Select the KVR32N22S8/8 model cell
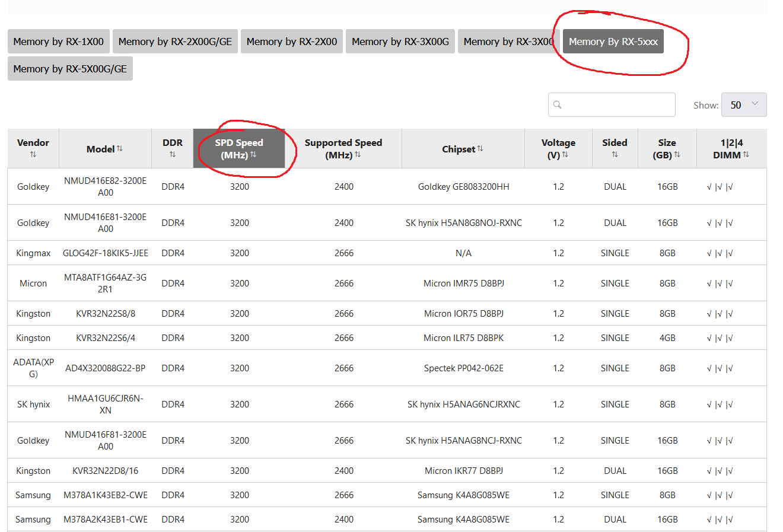Screen dimensions: 783x532 click(x=106, y=313)
